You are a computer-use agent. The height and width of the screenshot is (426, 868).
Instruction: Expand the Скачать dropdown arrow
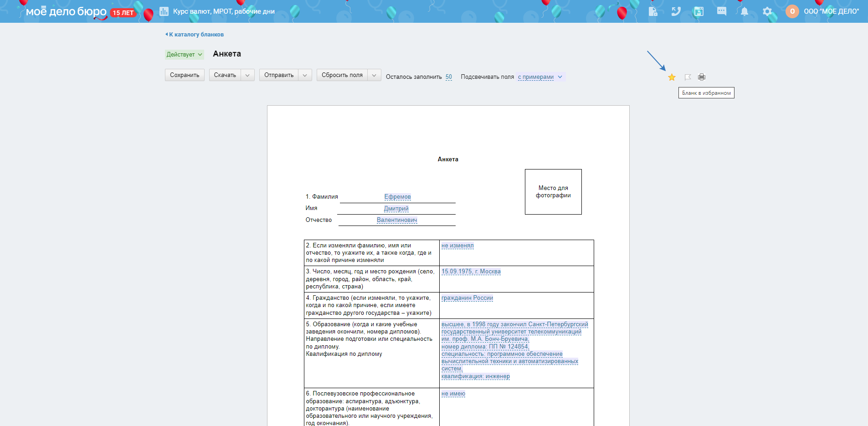[x=247, y=75]
